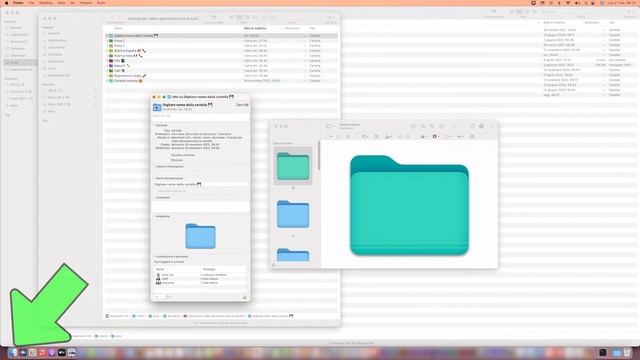The height and width of the screenshot is (360, 640).
Task: Select the teal folder thumbnail in Preview sidebar
Action: click(293, 166)
